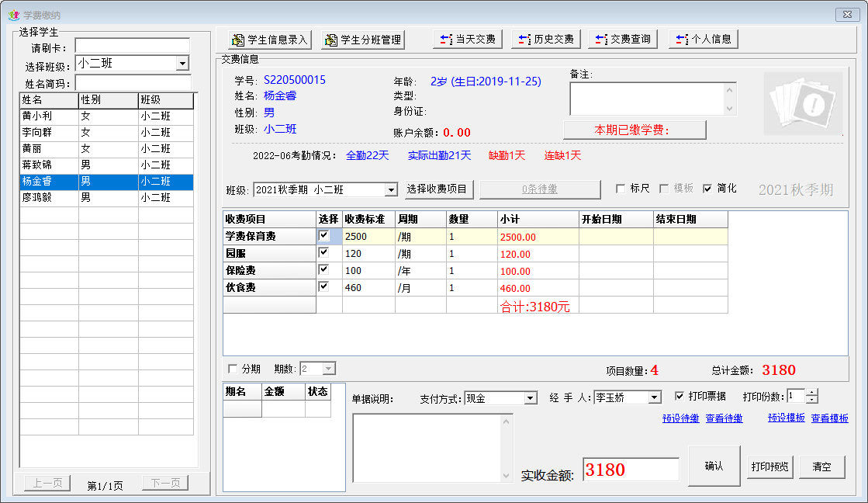Increase the 打印份数 copies spinner

pyautogui.click(x=812, y=393)
